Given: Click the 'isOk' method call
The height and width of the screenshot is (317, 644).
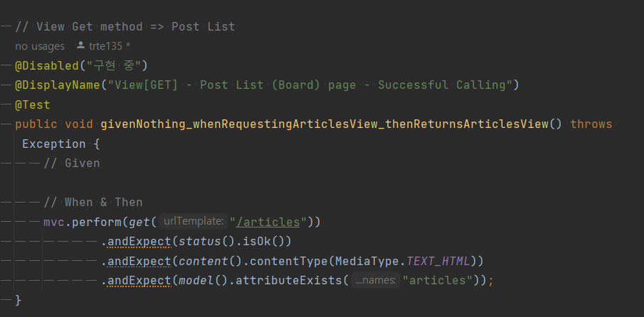Looking at the screenshot, I should click(x=257, y=242).
